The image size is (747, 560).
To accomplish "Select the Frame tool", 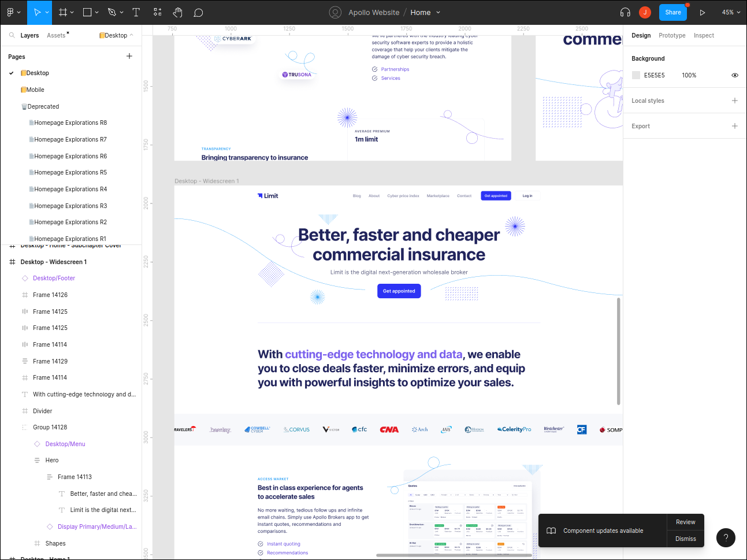I will (63, 12).
